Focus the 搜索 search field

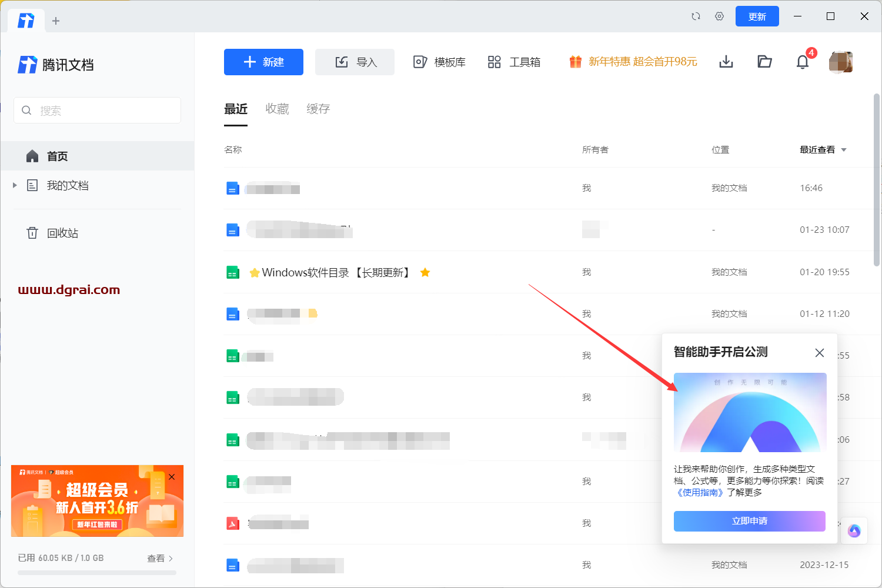pyautogui.click(x=97, y=111)
